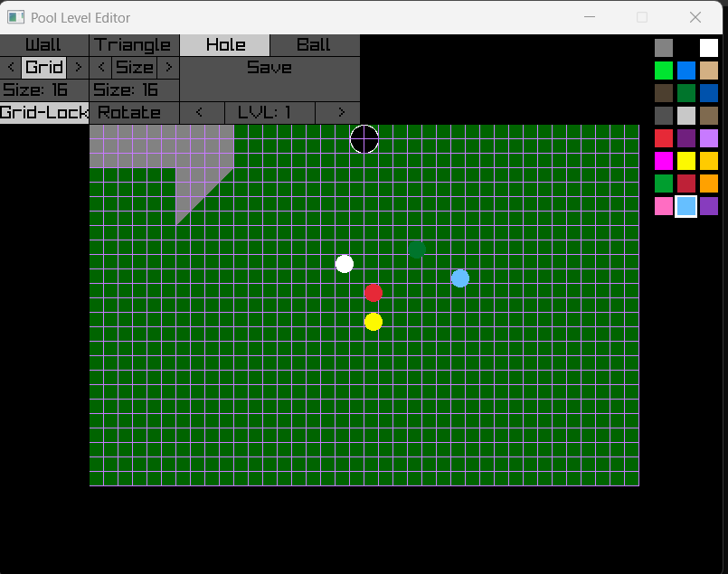Select the dark green palette swatch
This screenshot has width=728, height=574.
[x=686, y=93]
